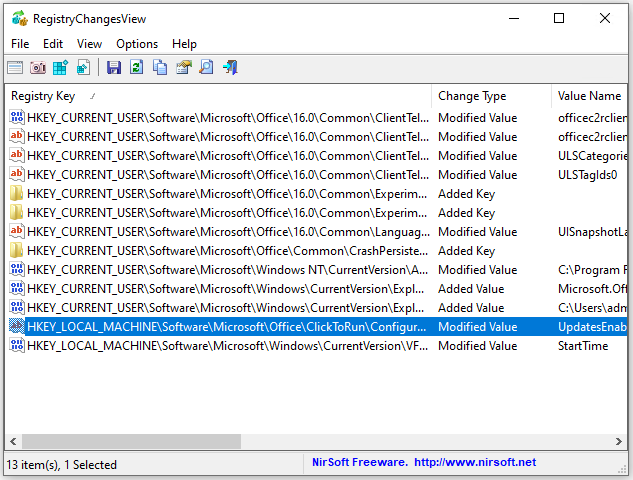633x480 pixels.
Task: Open the NirSoft website link
Action: click(x=475, y=462)
